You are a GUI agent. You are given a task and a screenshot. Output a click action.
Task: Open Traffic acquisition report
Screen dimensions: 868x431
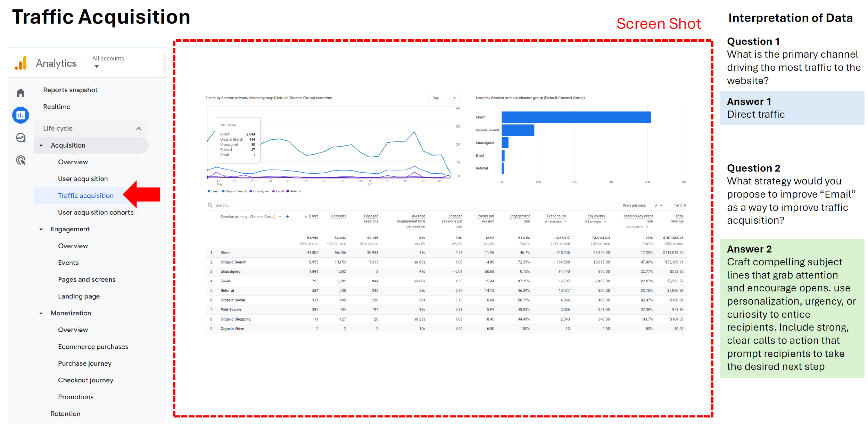tap(85, 196)
